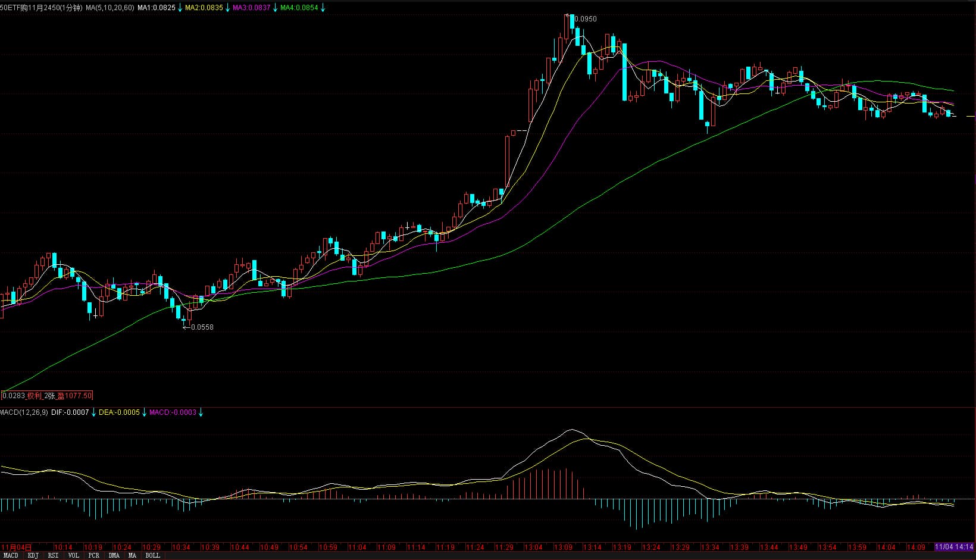Switch to the BOLL indicator tab
This screenshot has height=560, width=976.
point(153,555)
